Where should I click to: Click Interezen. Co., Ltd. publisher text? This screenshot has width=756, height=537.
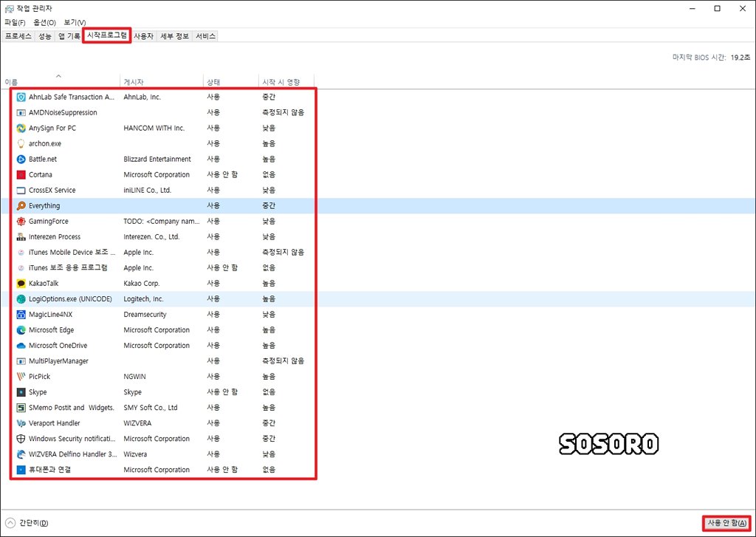[x=151, y=237]
